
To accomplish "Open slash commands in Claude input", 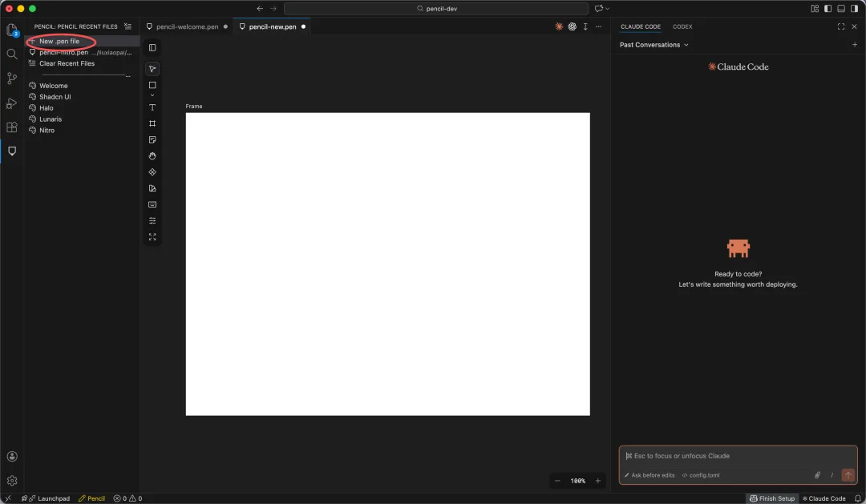I will pos(832,475).
